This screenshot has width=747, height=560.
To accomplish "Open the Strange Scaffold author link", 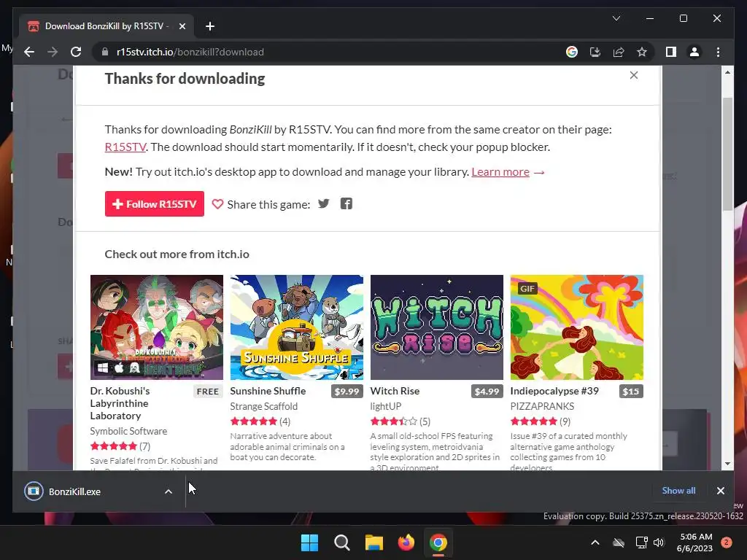I will click(x=263, y=406).
